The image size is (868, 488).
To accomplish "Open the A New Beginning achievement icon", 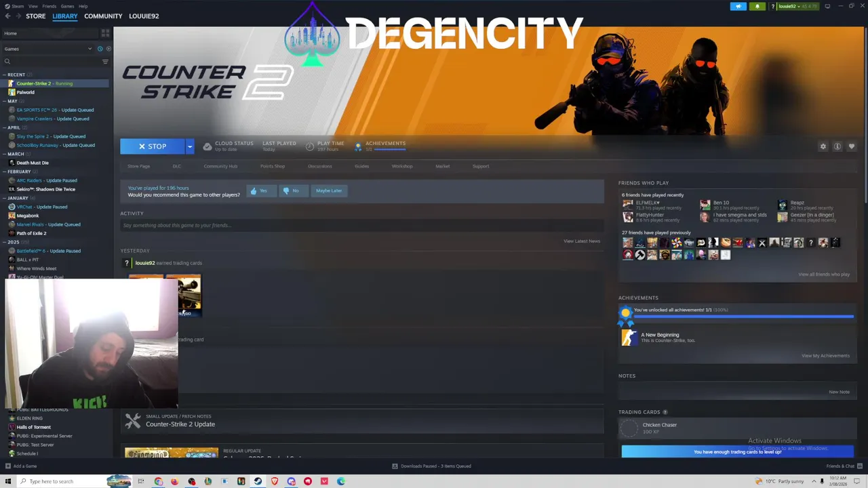I will 629,337.
